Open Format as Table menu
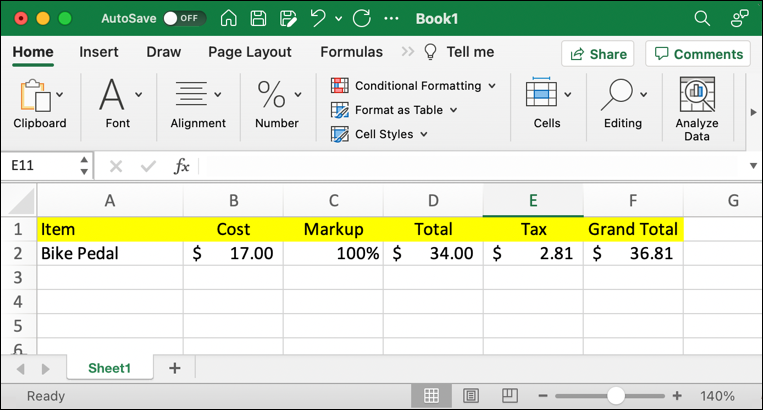 tap(395, 110)
